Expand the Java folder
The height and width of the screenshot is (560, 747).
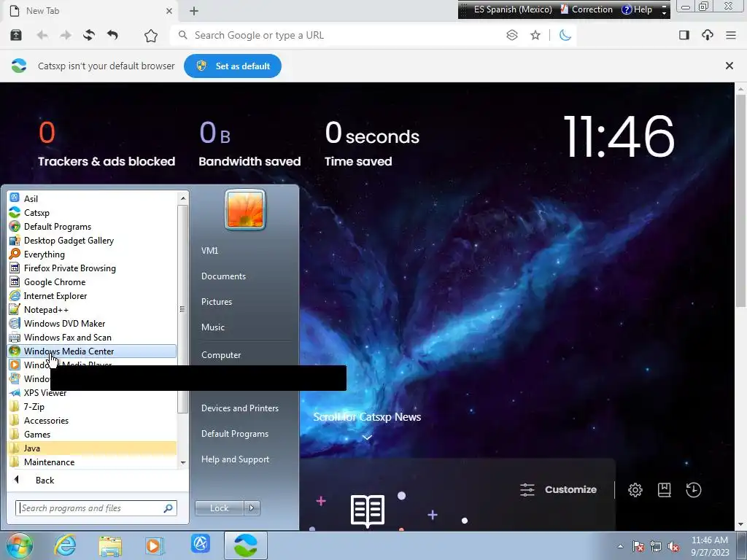(92, 448)
